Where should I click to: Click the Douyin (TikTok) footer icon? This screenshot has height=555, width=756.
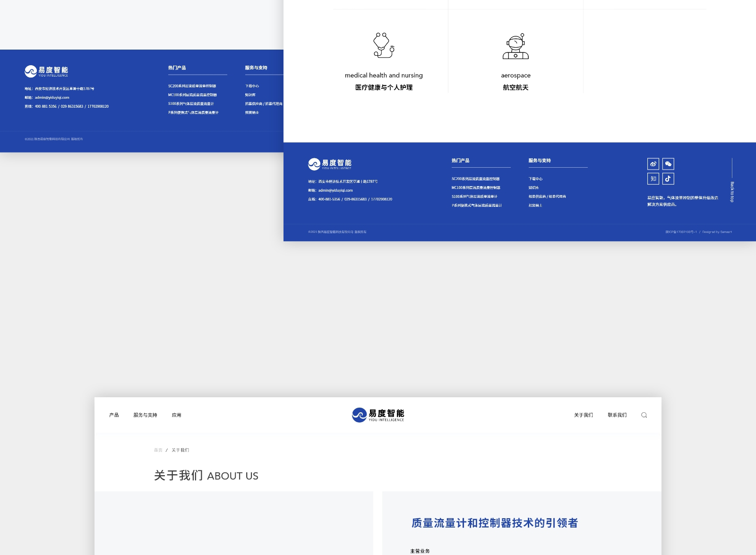[669, 179]
